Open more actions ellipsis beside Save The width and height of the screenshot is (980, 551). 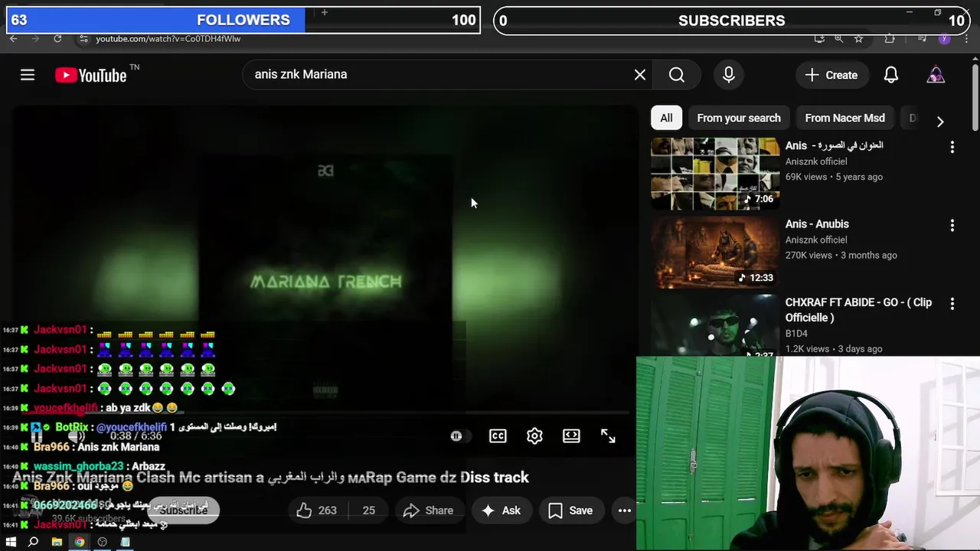tap(625, 510)
